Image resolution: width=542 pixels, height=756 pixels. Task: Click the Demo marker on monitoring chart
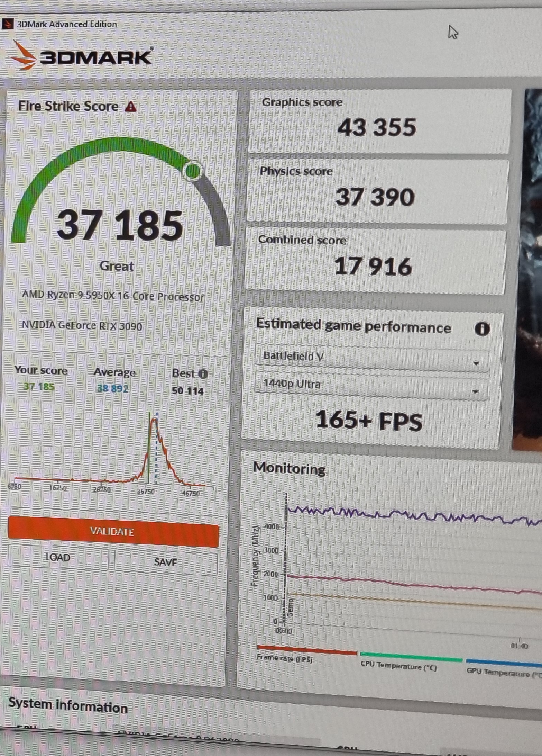pos(290,607)
